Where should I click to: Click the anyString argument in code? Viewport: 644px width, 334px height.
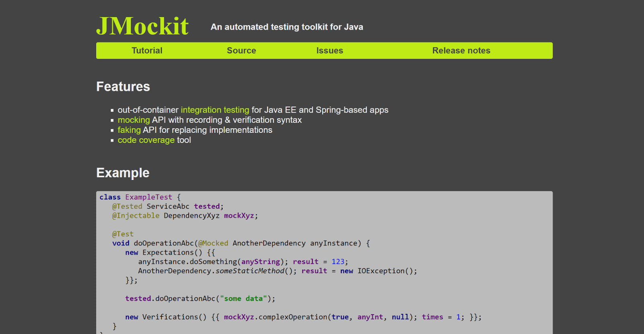tap(260, 262)
